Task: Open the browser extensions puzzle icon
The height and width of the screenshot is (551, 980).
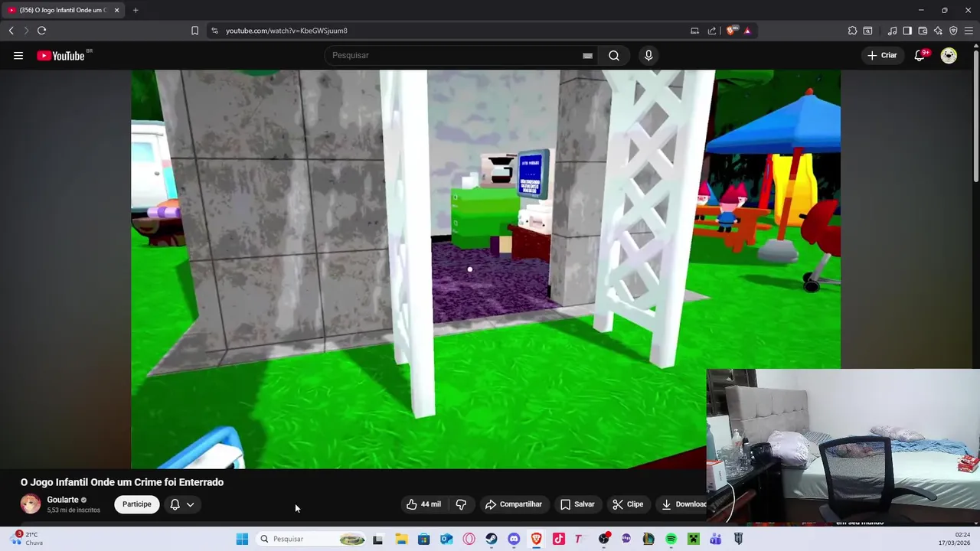Action: [852, 31]
